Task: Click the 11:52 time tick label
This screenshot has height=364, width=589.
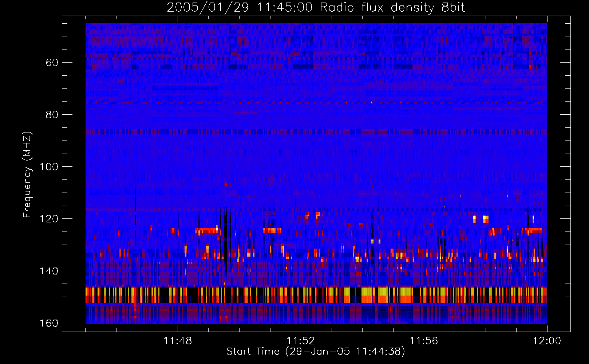Action: click(301, 341)
